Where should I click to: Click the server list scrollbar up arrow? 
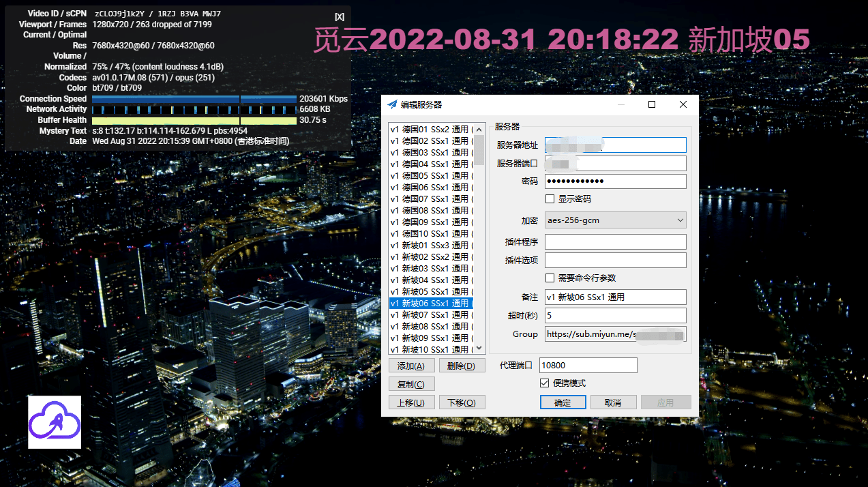[479, 128]
